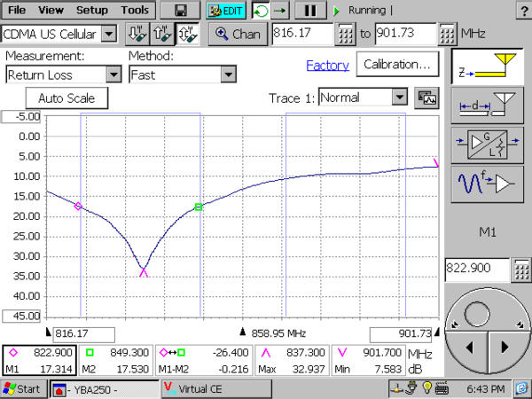Open the trace options icon beside Normal

pos(426,98)
